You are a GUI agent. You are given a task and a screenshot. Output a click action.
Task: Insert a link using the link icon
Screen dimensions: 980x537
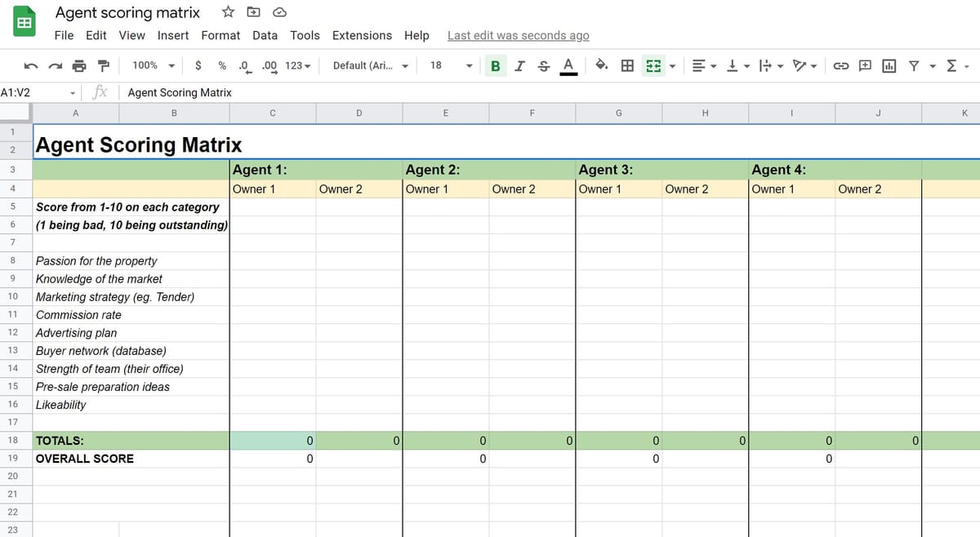pos(841,65)
